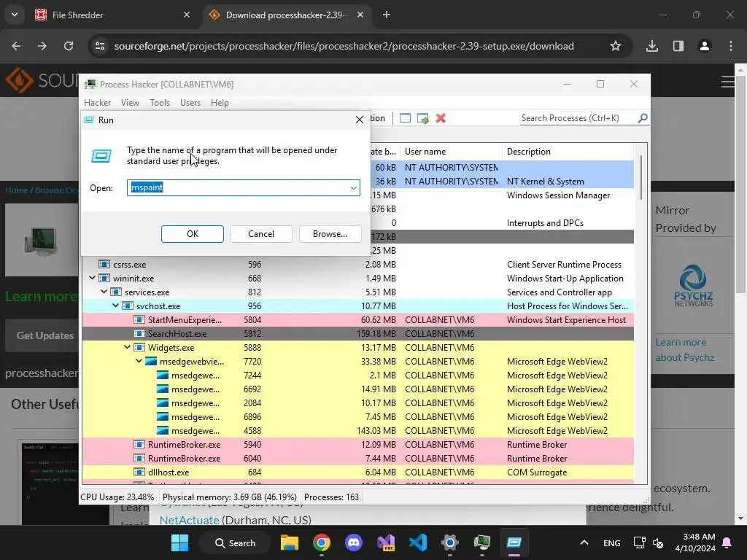Click the Process Hacker vertical scrollbar
This screenshot has width=747, height=560.
pyautogui.click(x=641, y=177)
